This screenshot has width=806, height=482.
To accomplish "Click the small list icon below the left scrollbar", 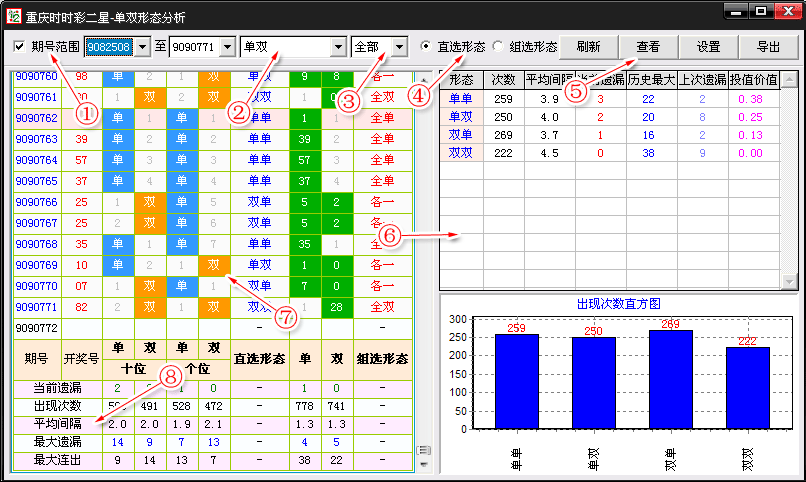I will 422,450.
